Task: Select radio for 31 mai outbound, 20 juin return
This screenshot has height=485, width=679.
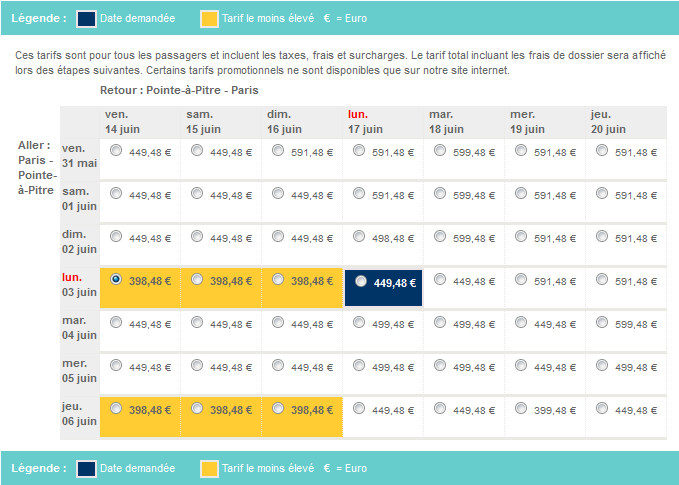Action: click(x=601, y=150)
